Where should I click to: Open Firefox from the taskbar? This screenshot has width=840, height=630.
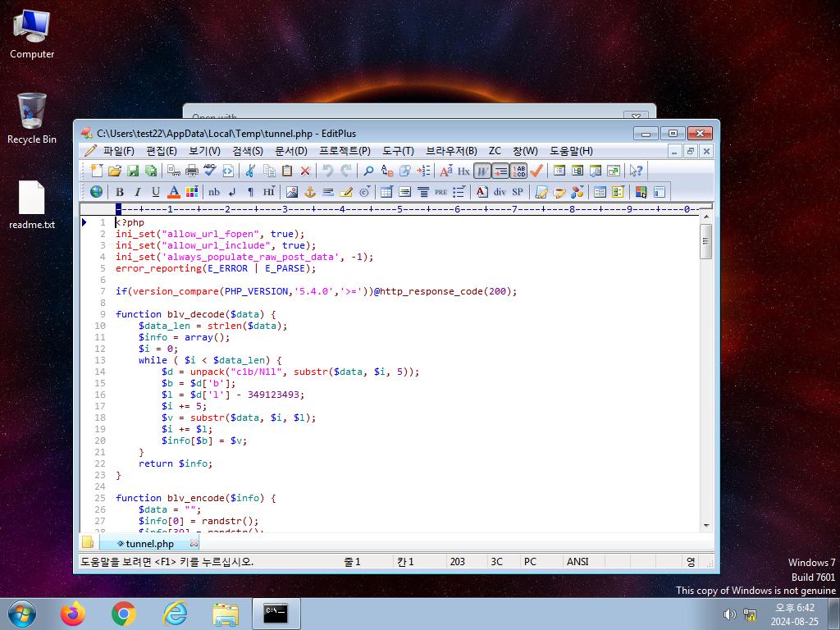72,614
